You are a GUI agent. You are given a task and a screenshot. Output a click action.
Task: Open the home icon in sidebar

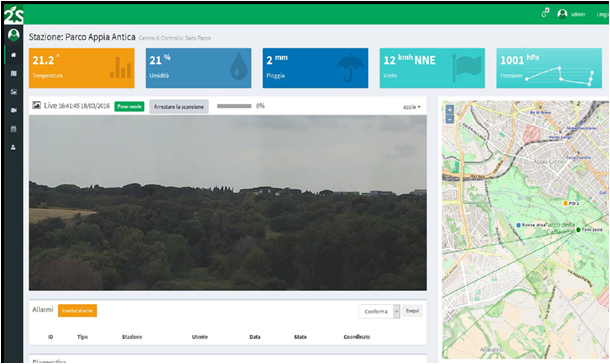pyautogui.click(x=14, y=55)
